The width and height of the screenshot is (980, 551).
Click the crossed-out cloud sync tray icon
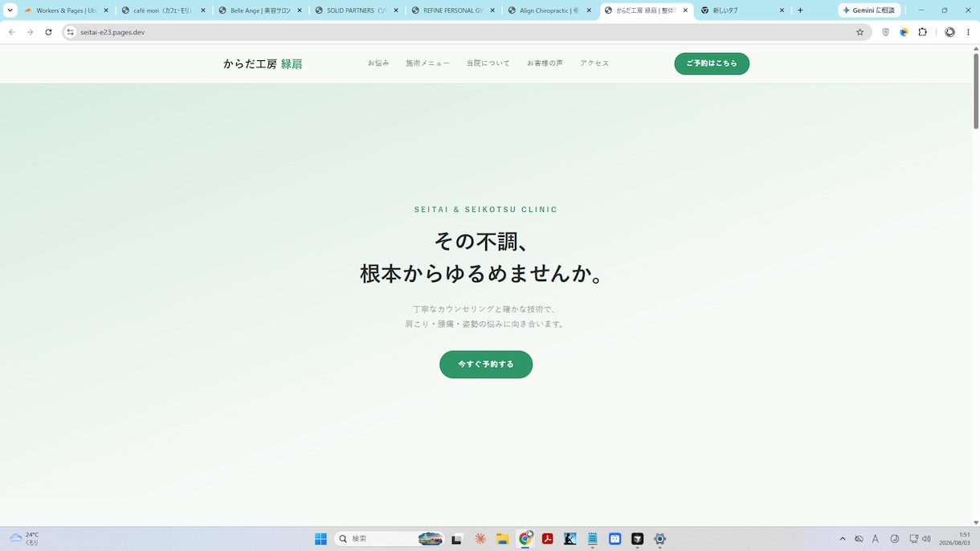click(x=859, y=539)
